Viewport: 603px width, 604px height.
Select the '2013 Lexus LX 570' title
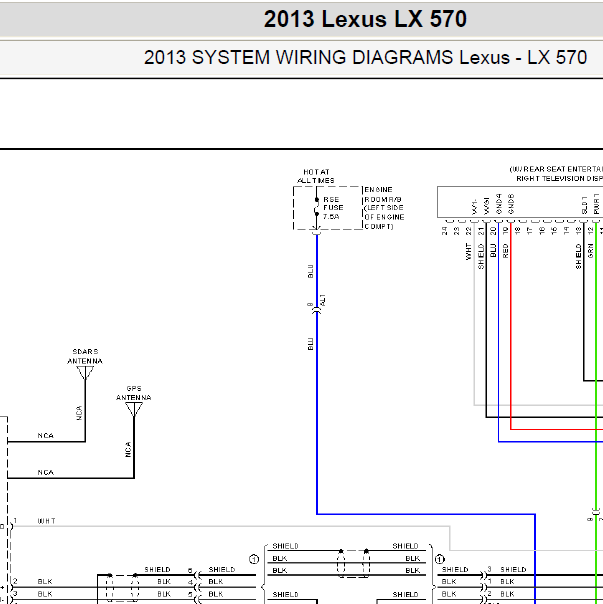click(365, 19)
